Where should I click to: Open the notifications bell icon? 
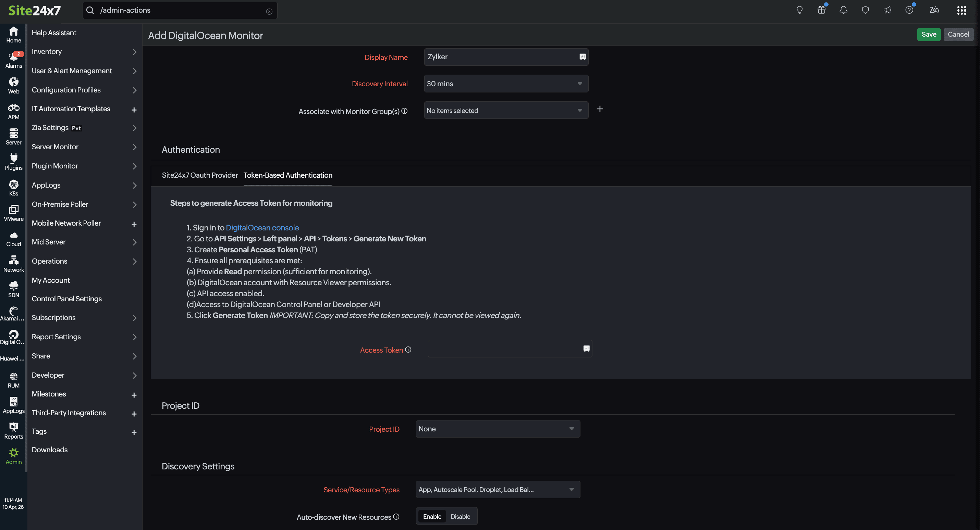843,10
